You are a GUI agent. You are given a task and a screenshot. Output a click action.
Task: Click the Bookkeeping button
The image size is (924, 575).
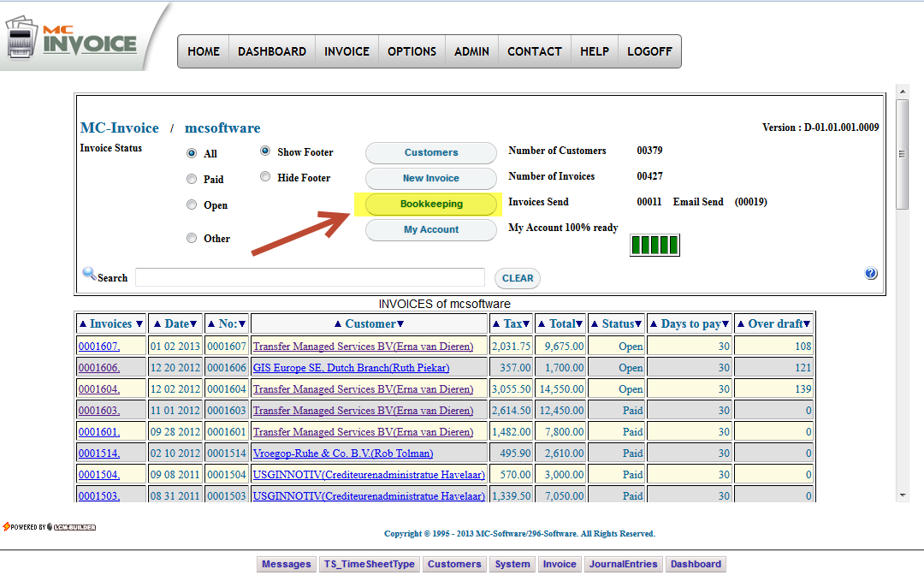pos(431,204)
